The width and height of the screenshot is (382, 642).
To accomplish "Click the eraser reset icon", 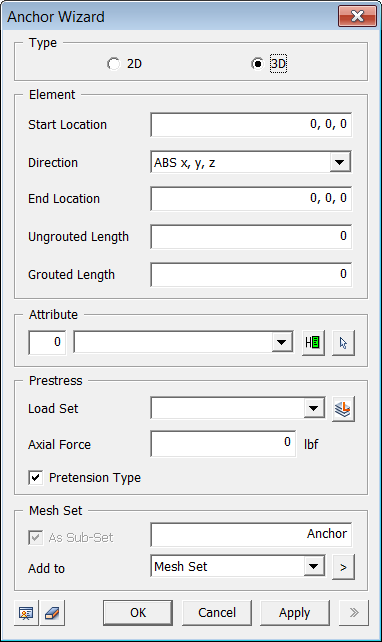I will 52,613.
